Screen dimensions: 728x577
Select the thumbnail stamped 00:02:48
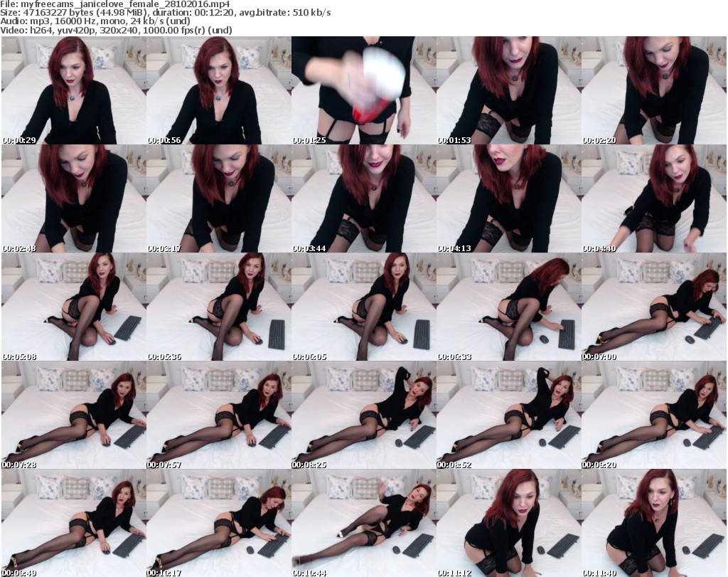(74, 198)
